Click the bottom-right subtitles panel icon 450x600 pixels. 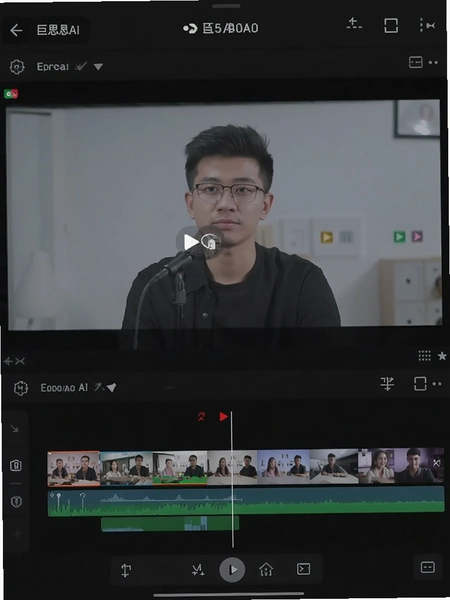tap(427, 567)
